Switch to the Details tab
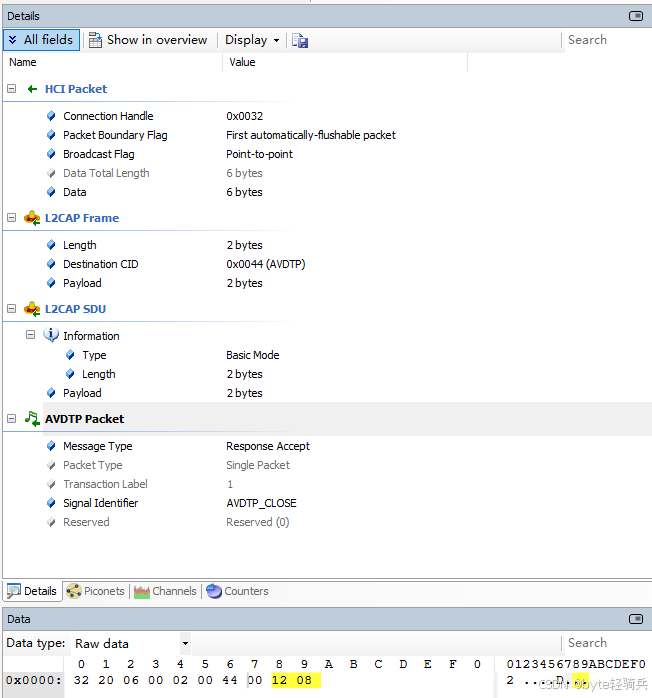 point(32,591)
